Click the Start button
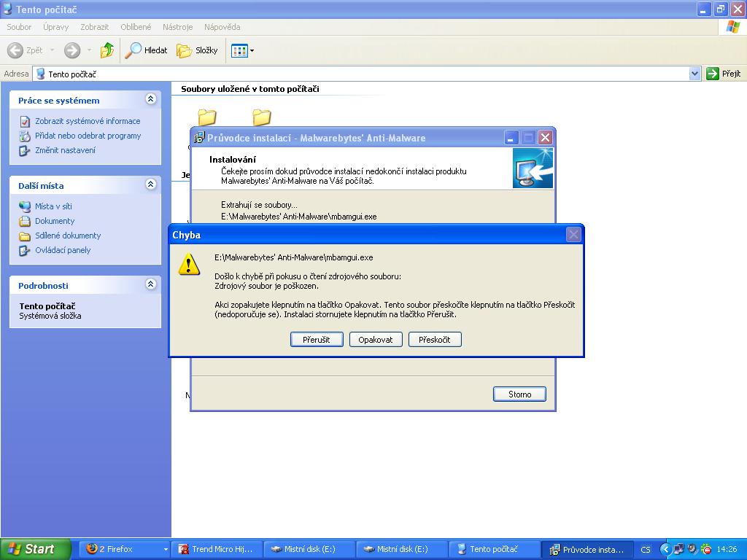The height and width of the screenshot is (560, 747). click(35, 549)
